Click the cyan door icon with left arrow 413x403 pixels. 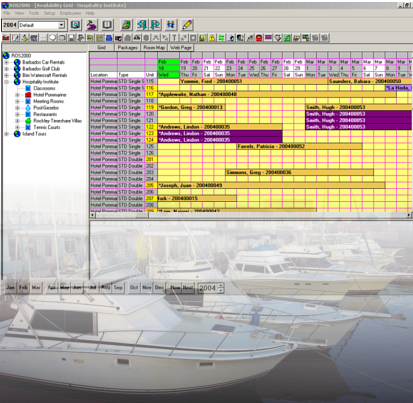point(142,25)
